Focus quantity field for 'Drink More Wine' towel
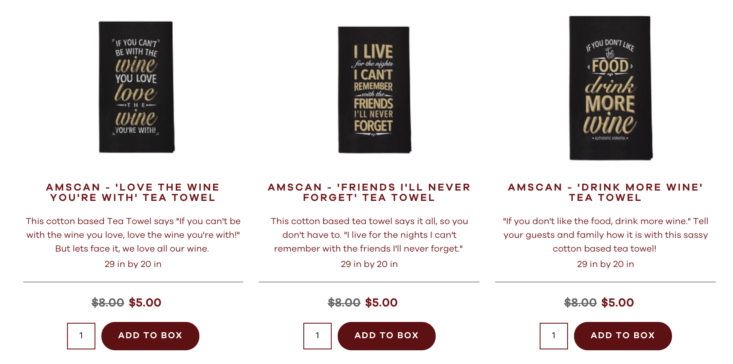 [553, 336]
